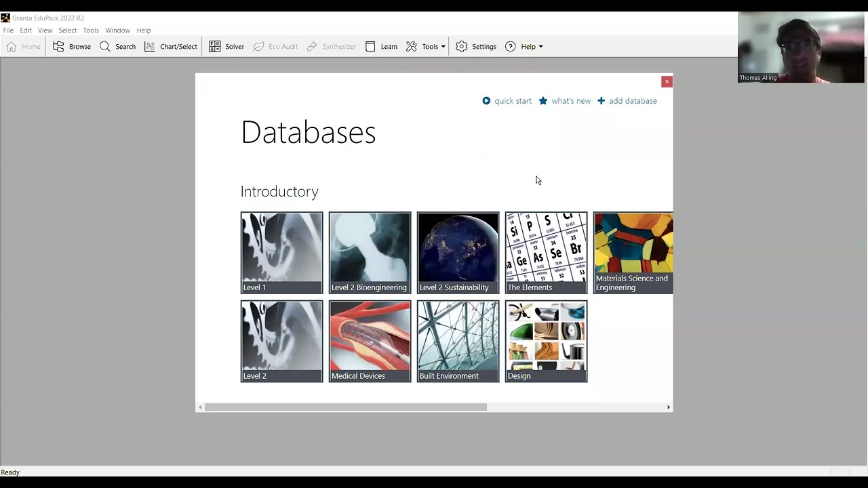Open the Learn section
The width and height of the screenshot is (868, 488).
381,47
